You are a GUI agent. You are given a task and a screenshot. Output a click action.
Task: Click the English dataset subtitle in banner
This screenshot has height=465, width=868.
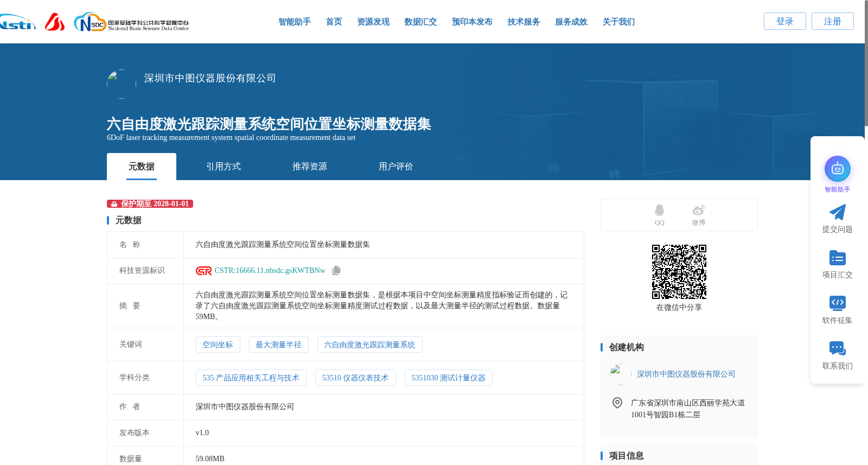231,138
